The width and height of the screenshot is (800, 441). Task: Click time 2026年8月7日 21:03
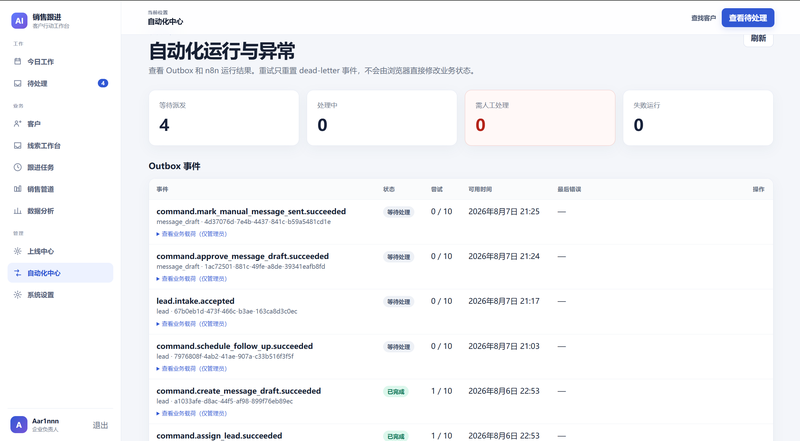(504, 346)
